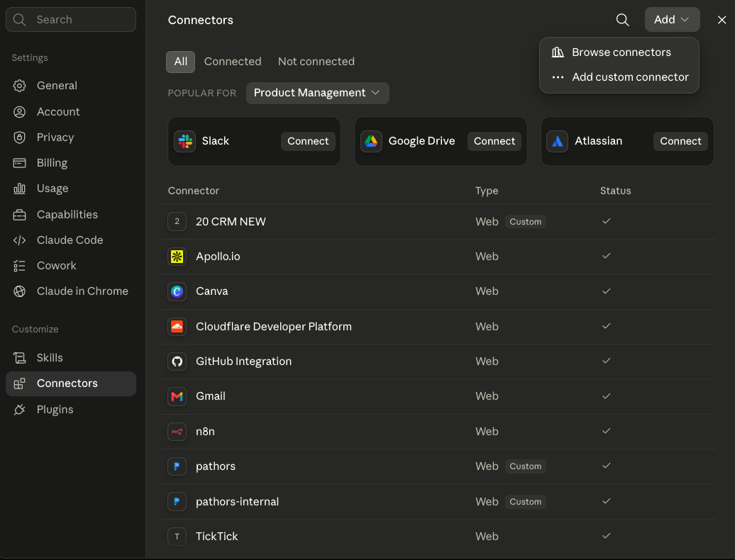Click the status checkmark for TickTick
Viewport: 735px width, 560px height.
tap(606, 536)
